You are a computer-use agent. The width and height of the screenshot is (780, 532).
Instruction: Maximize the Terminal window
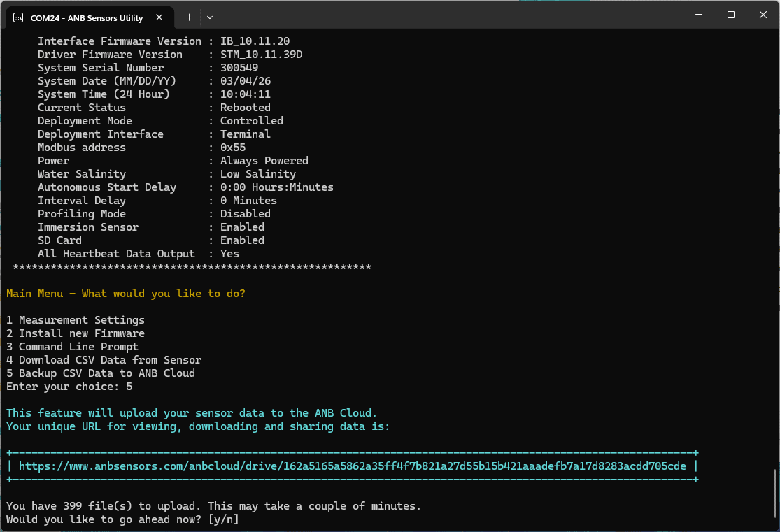pos(730,15)
